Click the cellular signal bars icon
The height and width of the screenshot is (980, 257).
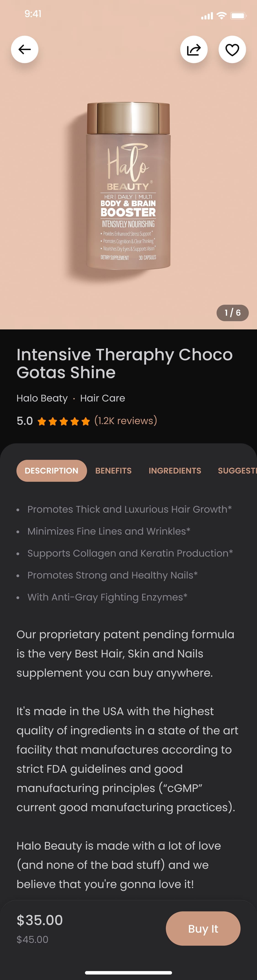click(x=207, y=16)
